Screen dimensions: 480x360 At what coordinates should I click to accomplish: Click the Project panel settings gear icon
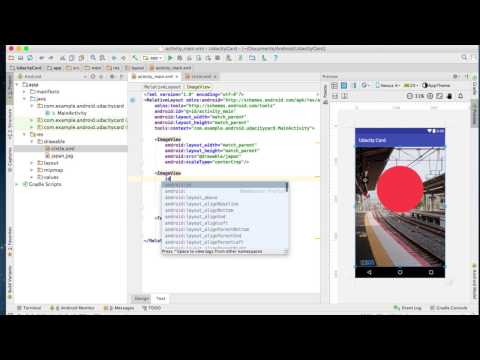pyautogui.click(x=112, y=76)
